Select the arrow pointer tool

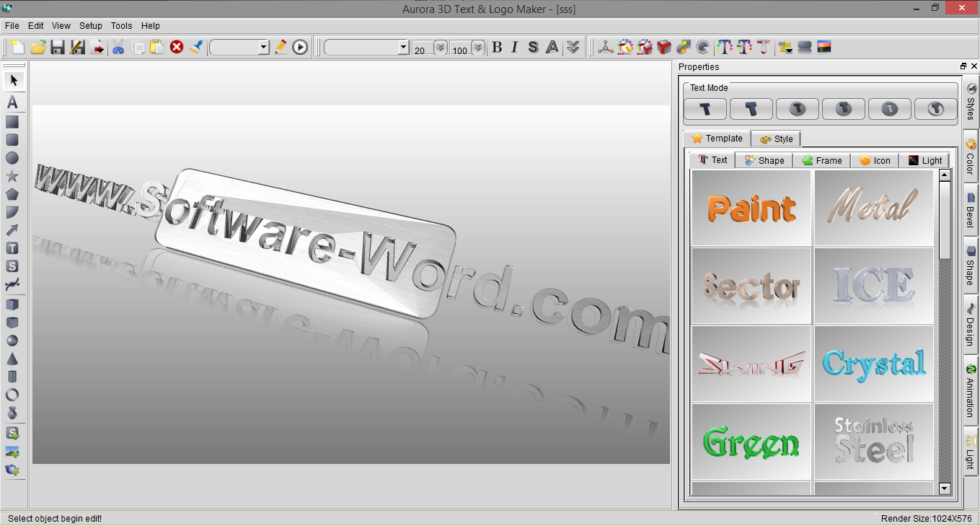[13, 80]
